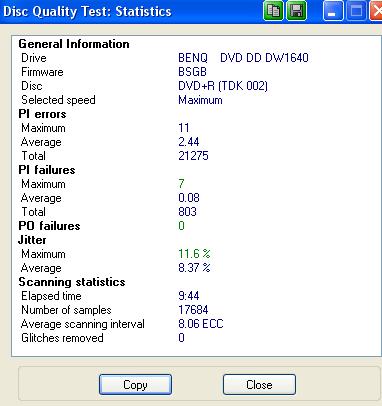Click the PO failures heading
382x406 pixels.
pyautogui.click(x=49, y=226)
